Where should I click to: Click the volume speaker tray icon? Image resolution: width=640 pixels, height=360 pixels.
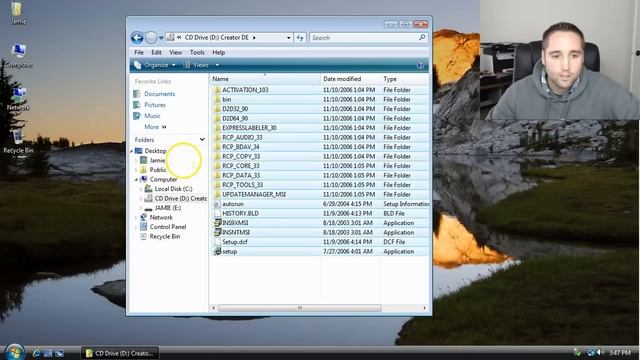click(601, 352)
